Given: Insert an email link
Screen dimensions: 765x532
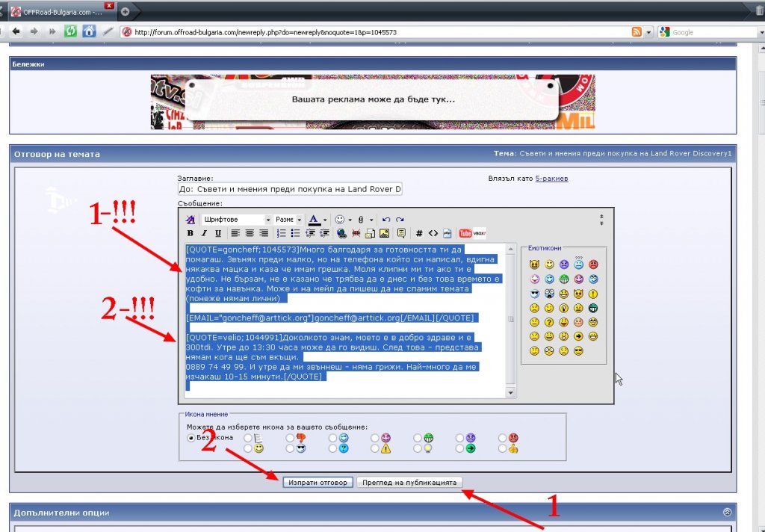Looking at the screenshot, I should (x=371, y=233).
